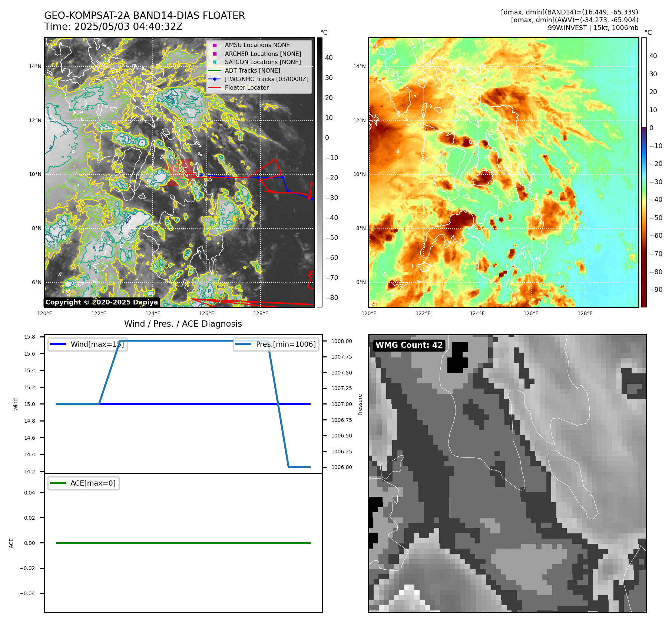
Task: Click the red shaded floater box on map
Action: coord(180,172)
